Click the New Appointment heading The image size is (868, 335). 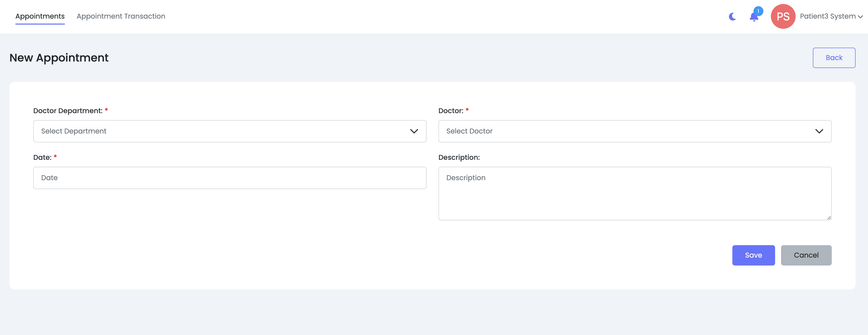(x=59, y=58)
